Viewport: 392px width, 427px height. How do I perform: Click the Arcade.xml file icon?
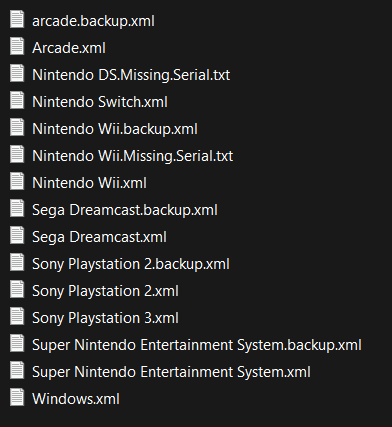point(17,46)
